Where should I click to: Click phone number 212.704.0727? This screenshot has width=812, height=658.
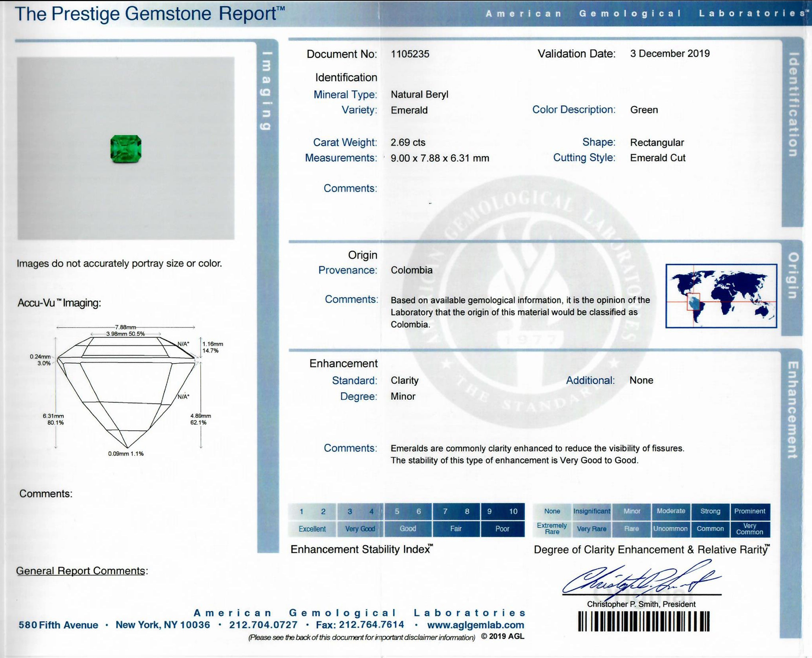263,625
